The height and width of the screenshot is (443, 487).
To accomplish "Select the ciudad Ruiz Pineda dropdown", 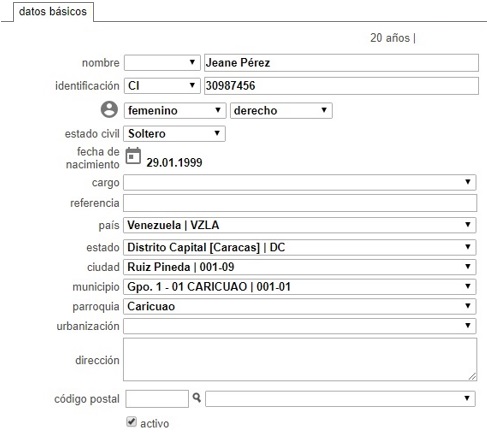I will 300,267.
